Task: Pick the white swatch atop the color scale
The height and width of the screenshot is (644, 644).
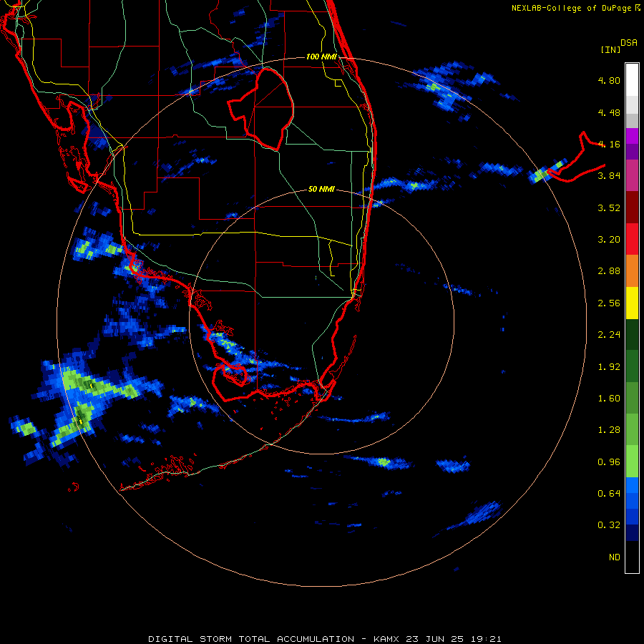Action: coord(632,79)
